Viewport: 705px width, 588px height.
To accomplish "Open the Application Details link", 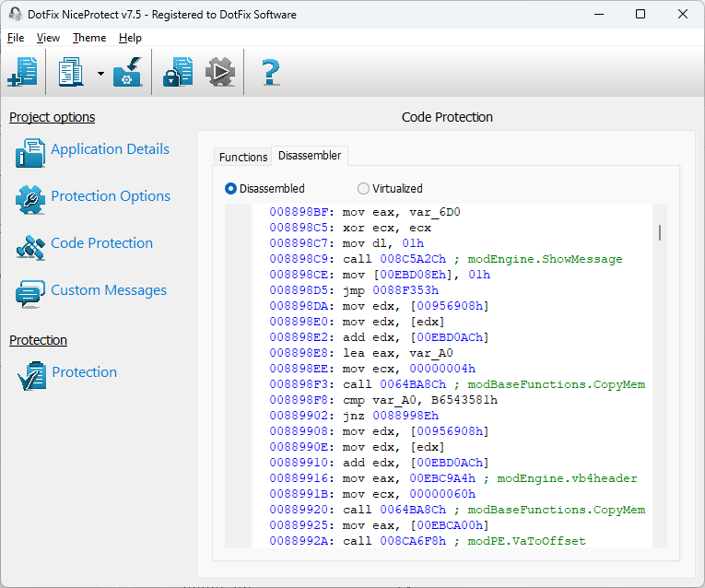I will [111, 148].
